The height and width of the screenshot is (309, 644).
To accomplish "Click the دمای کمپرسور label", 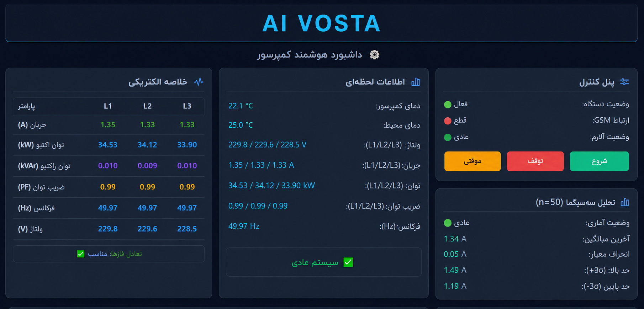I will click(398, 106).
